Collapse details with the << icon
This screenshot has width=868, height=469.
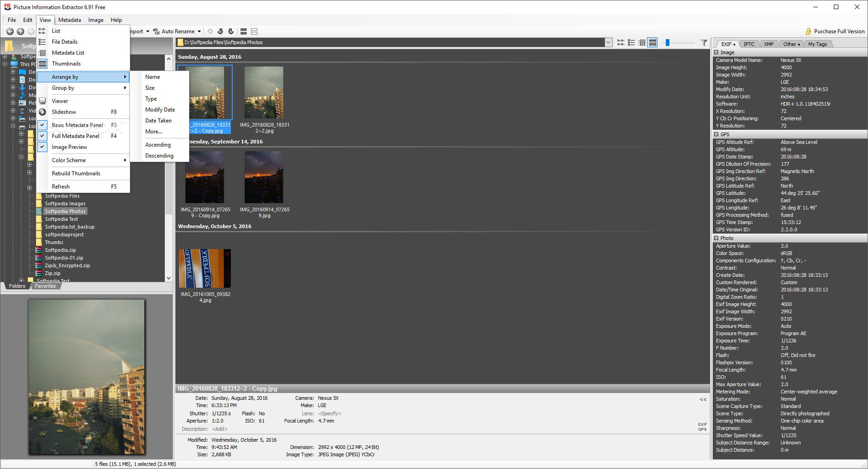703,400
